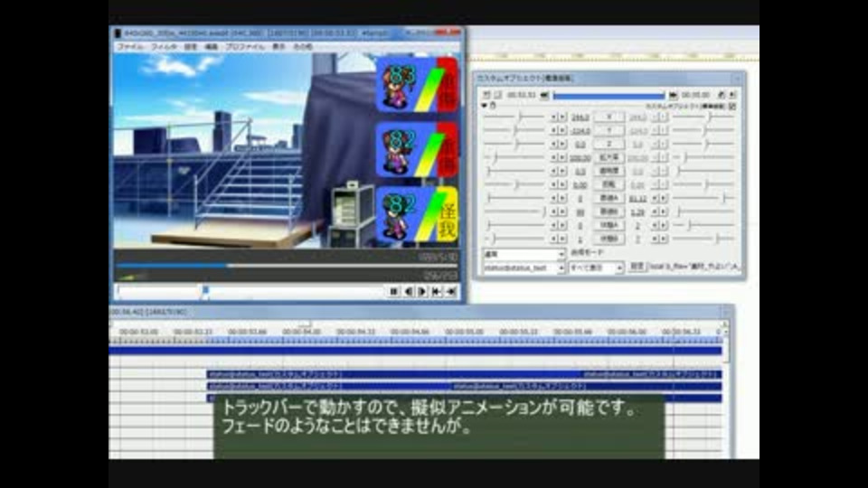Click the 回転 parameter button

coord(609,184)
